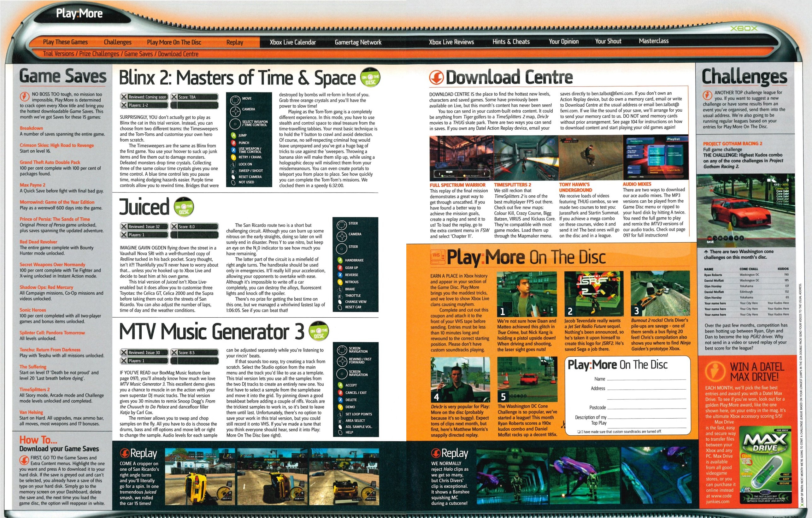Viewport: 812px width, 518px height.
Task: Click the X box beside Score: 8.0
Action: tap(174, 227)
